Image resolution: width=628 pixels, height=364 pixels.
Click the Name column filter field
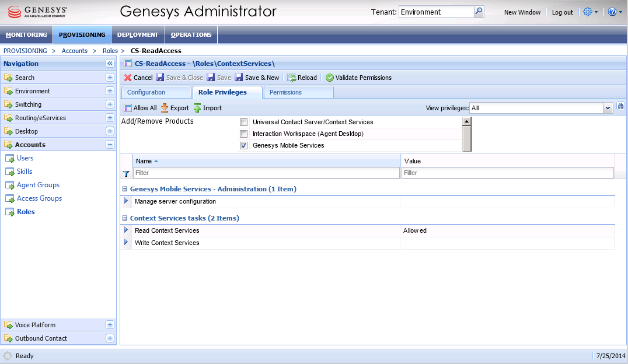pos(266,173)
